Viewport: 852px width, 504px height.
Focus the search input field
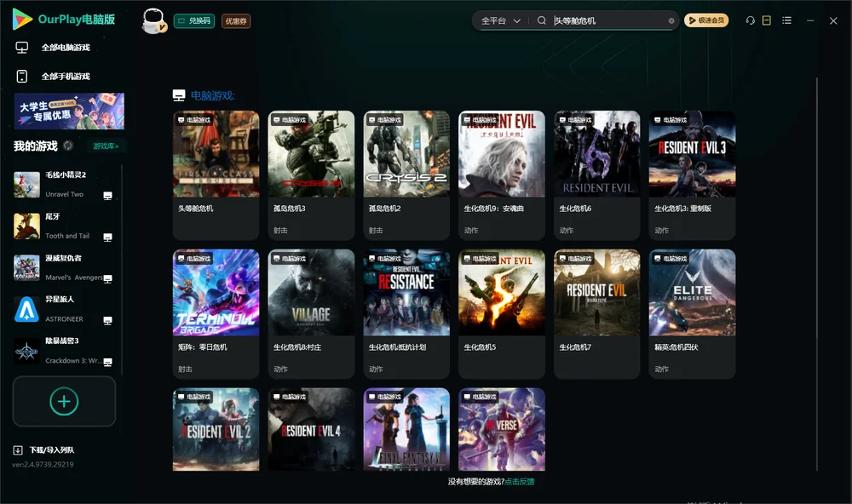coord(608,20)
